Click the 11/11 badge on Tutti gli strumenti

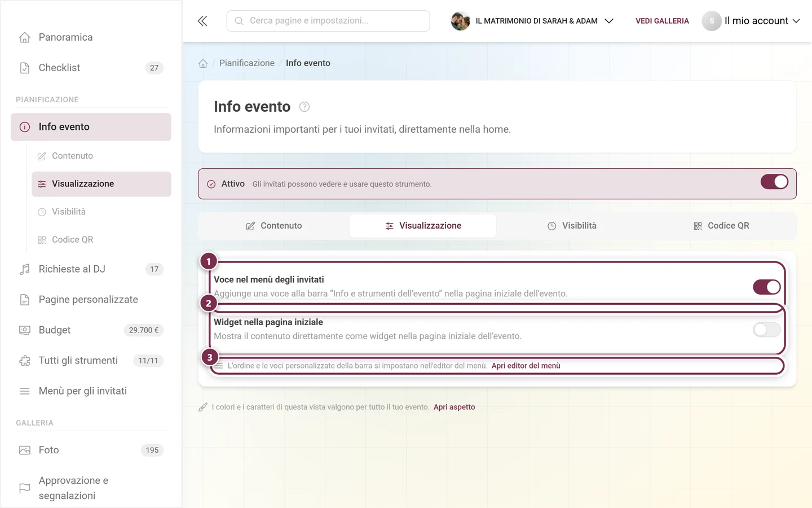(148, 361)
